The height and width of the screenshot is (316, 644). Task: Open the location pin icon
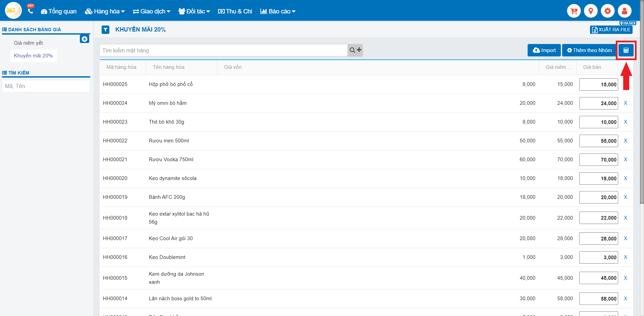click(591, 11)
